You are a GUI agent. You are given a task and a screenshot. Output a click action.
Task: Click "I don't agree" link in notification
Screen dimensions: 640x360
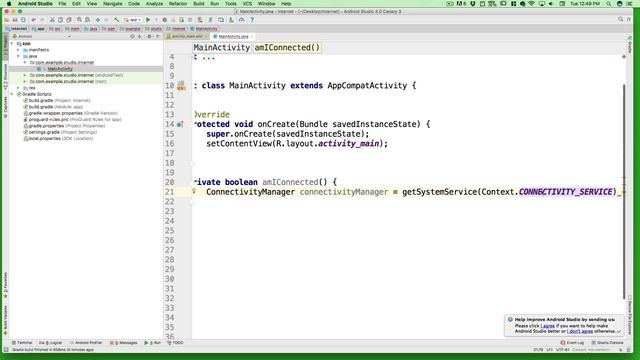point(580,331)
